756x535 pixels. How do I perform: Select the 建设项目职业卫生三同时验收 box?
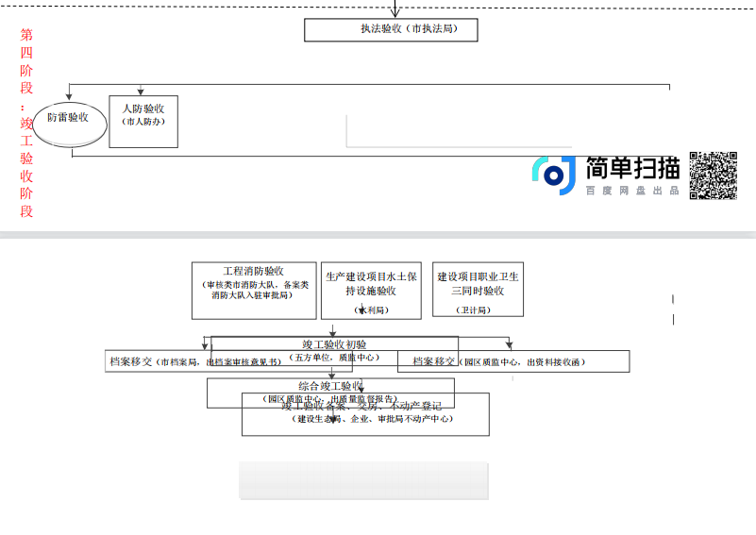[x=478, y=291]
